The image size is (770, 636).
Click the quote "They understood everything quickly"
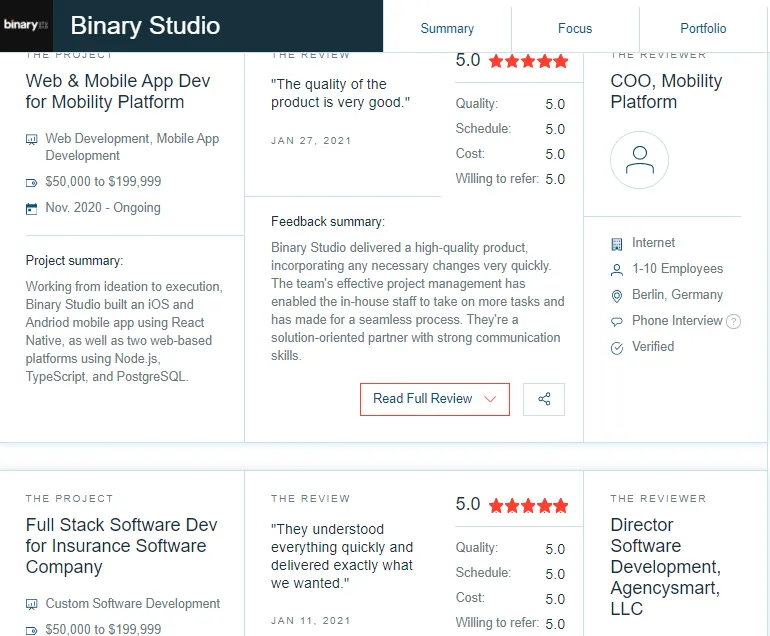tap(342, 556)
